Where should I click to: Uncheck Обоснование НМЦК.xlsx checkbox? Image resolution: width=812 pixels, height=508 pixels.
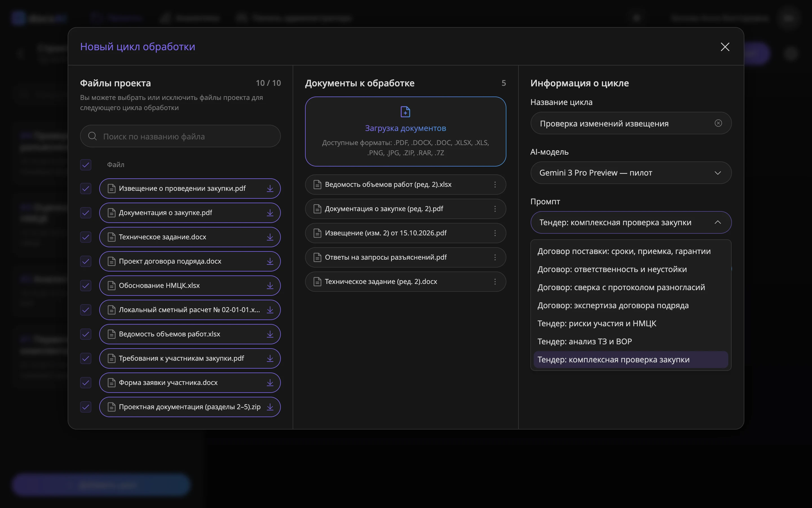coord(85,286)
